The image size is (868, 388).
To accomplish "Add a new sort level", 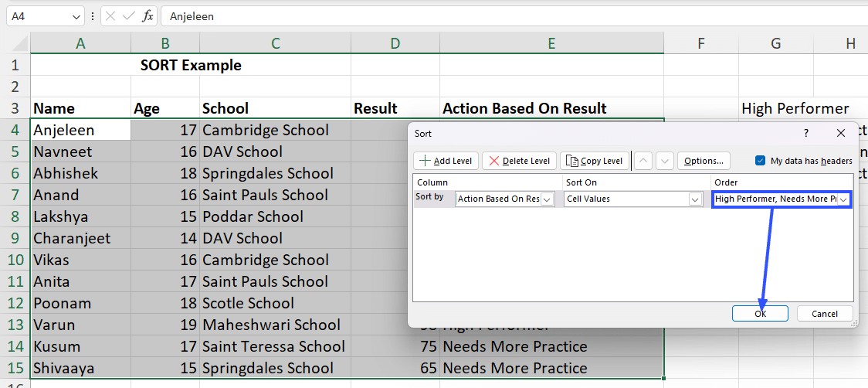I will [x=446, y=161].
